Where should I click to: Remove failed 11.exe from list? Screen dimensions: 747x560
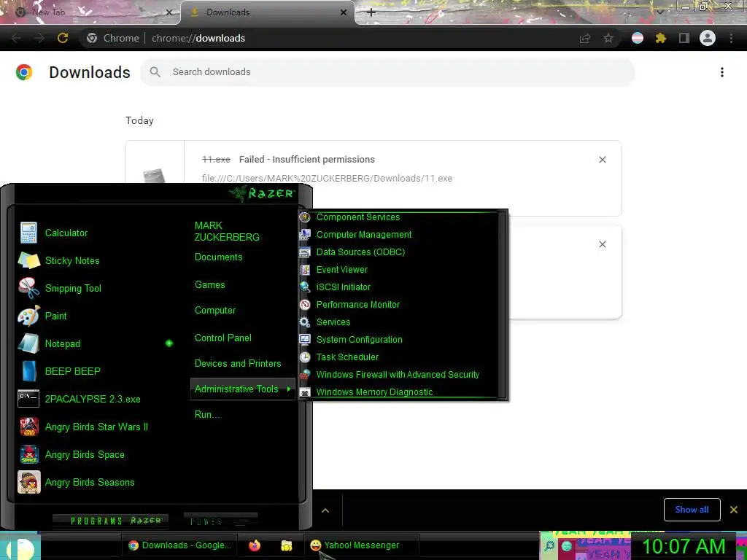602,160
